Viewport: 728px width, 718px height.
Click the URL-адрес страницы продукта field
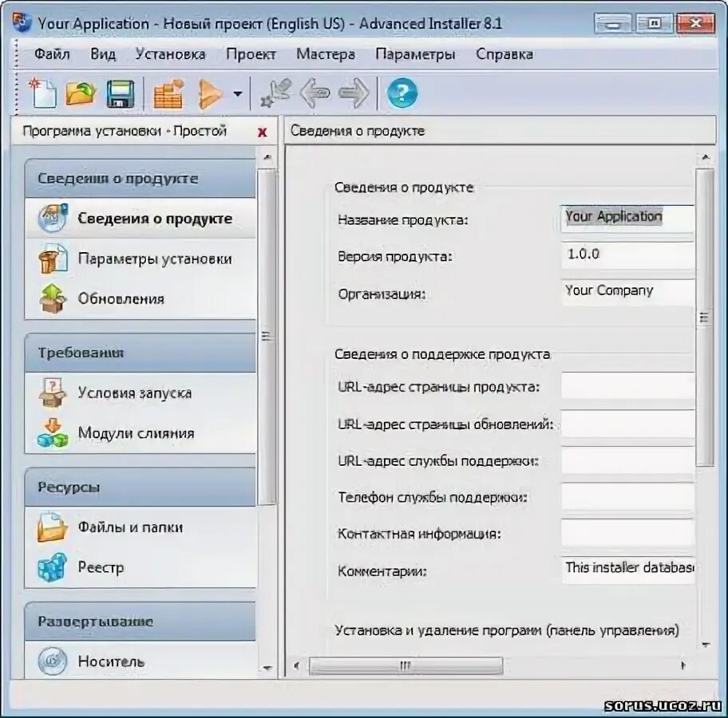point(627,385)
